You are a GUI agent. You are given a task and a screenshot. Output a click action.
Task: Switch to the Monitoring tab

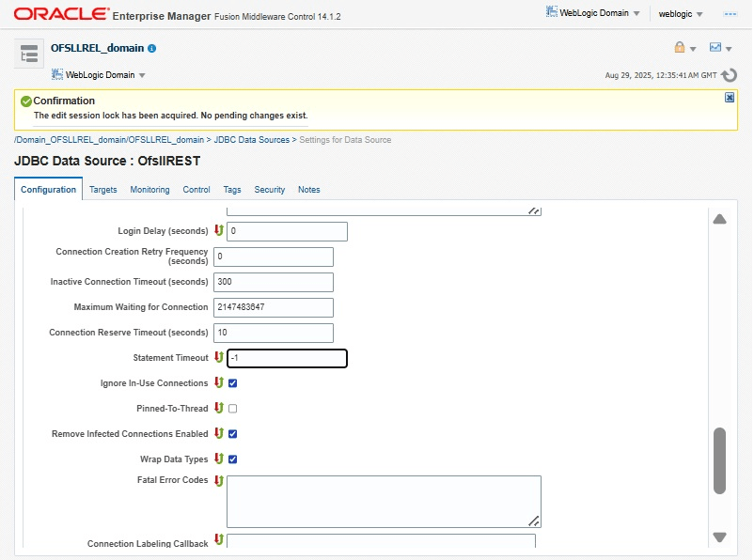[x=149, y=190]
